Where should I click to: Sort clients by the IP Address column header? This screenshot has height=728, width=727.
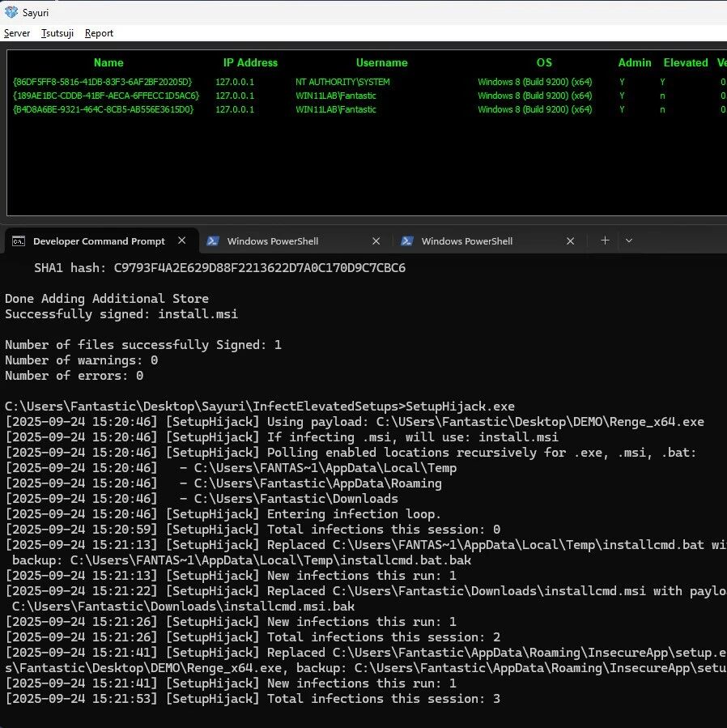250,62
